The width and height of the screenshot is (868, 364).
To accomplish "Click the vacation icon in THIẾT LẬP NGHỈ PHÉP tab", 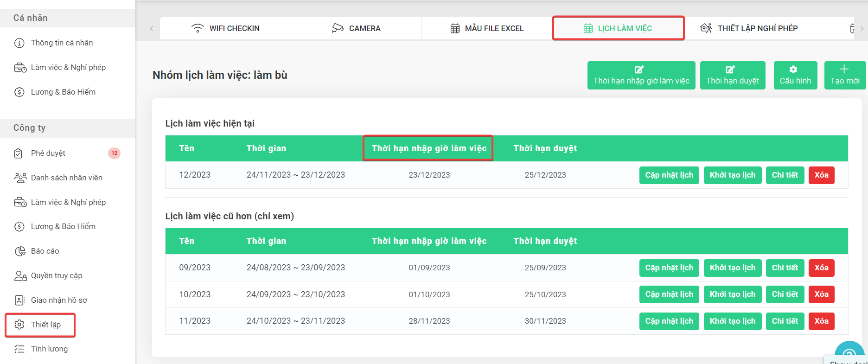I will coord(706,28).
